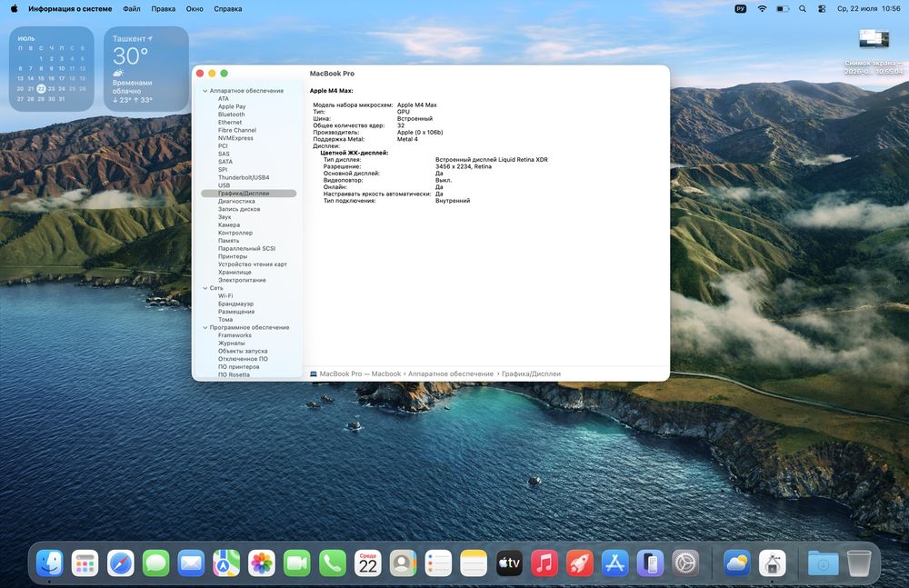Open the Окно menu

pyautogui.click(x=195, y=9)
